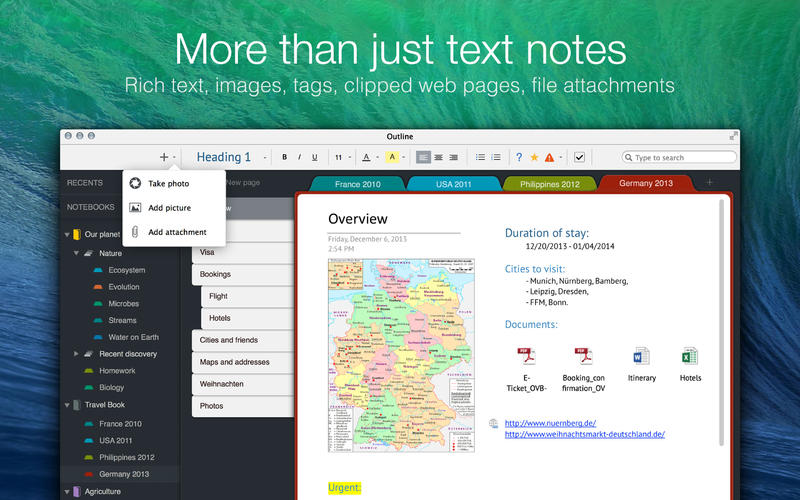The width and height of the screenshot is (800, 500).
Task: Choose Take photo from the popup menu
Action: (169, 183)
